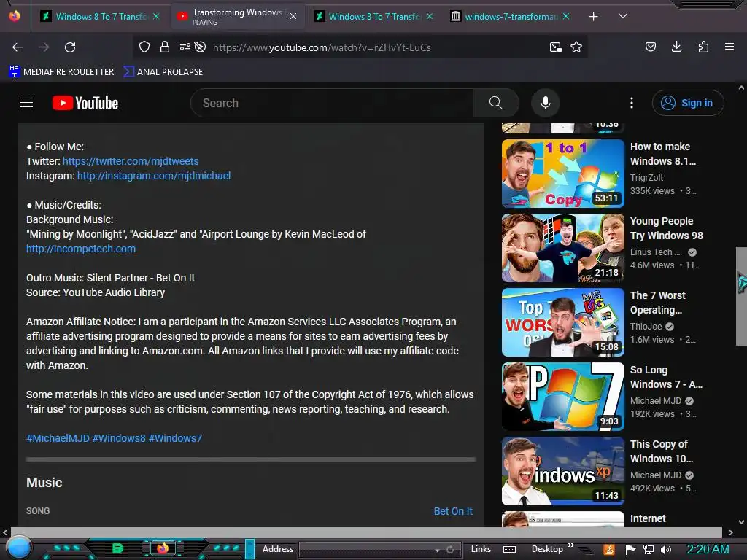Click the taskbar Links toolbar label
The image size is (747, 560).
[481, 549]
